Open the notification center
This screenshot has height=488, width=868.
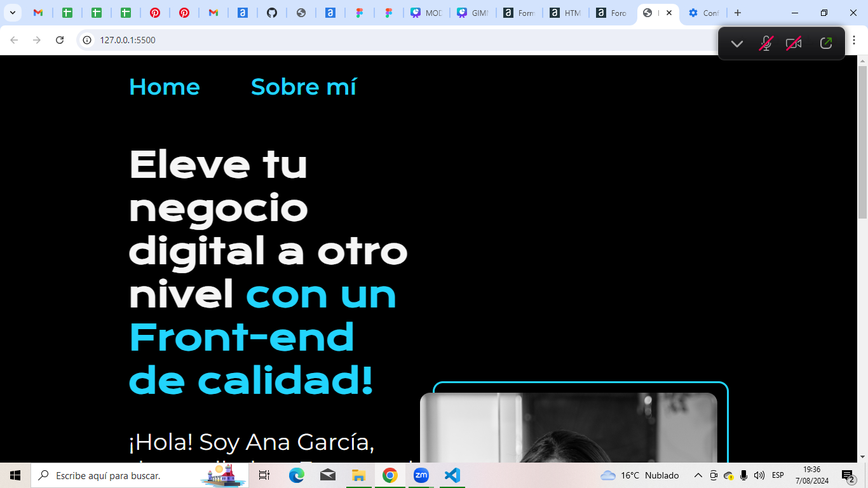848,475
